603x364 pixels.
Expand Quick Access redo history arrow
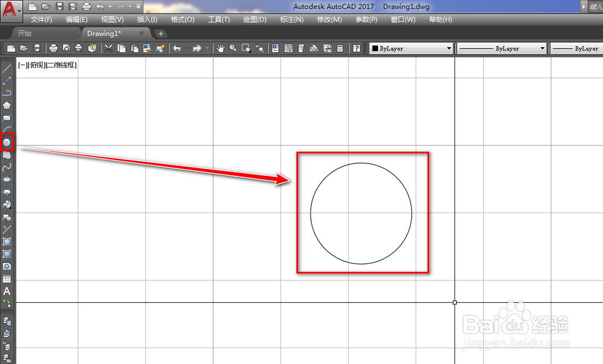[x=130, y=7]
